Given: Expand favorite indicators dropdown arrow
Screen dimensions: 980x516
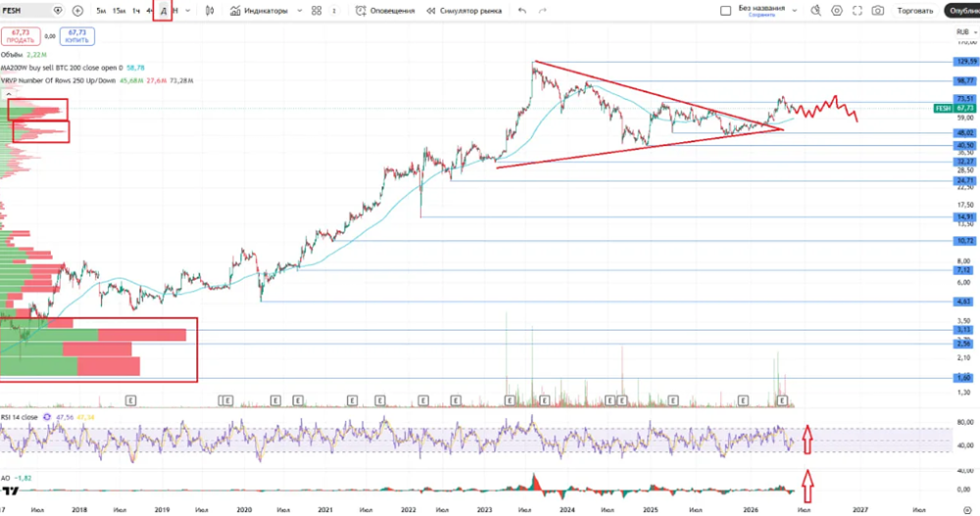Looking at the screenshot, I should pyautogui.click(x=299, y=11).
